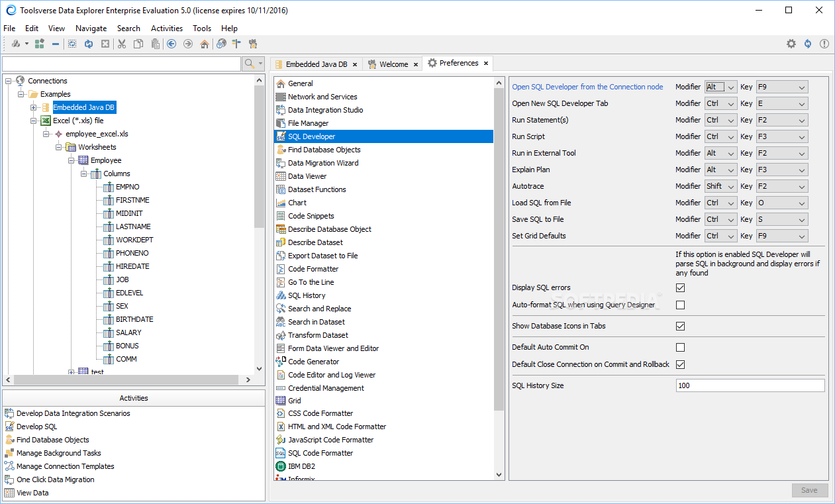This screenshot has width=835, height=504.
Task: Click the Cut scissors toolbar icon
Action: click(x=122, y=44)
